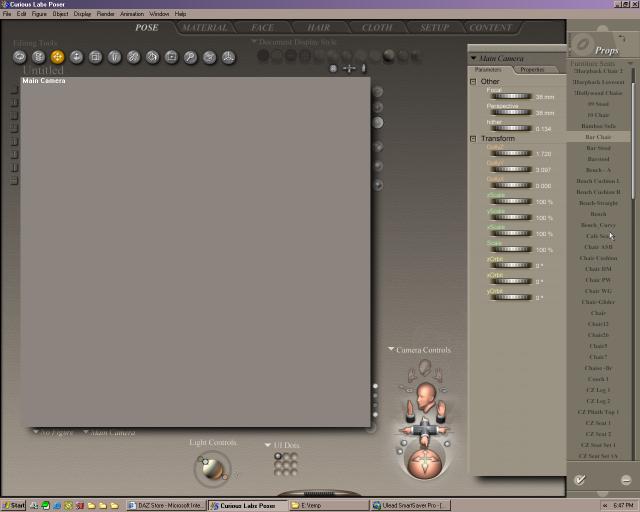Switch to the CONTENT room tab
Viewport: 640px width, 512px height.
click(491, 27)
